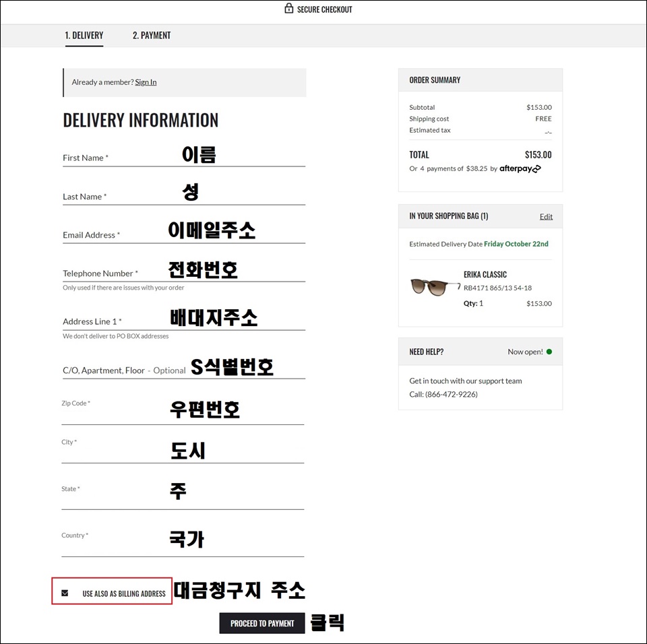647x644 pixels.
Task: Focus the Address Line 1 field
Action: [184, 320]
